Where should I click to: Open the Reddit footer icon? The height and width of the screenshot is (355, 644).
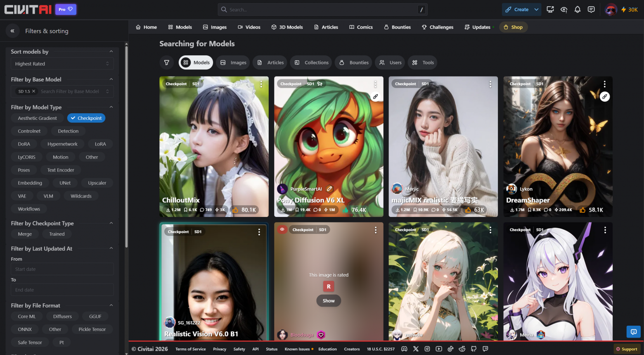click(462, 349)
